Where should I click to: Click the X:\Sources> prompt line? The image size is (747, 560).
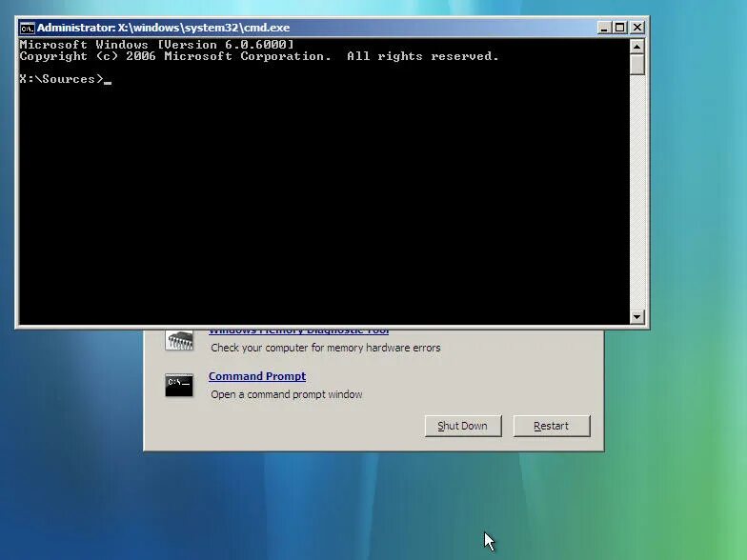click(x=65, y=79)
